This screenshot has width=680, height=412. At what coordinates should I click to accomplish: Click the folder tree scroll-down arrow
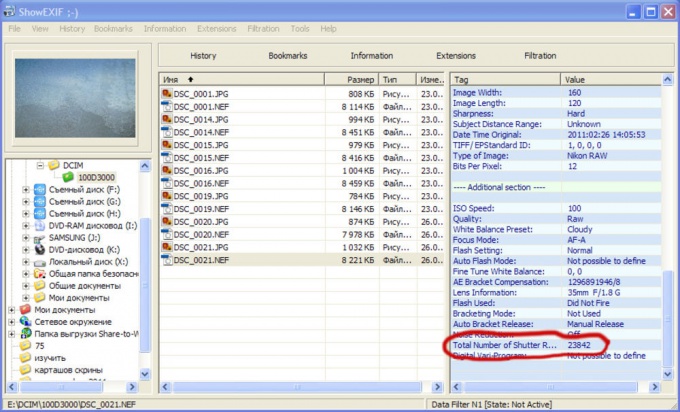point(145,373)
